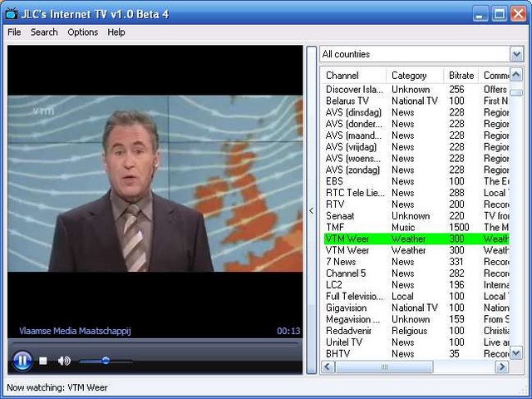Viewport: 532px width, 399px height.
Task: Collapse channel list with the arrow splitter
Action: click(312, 210)
